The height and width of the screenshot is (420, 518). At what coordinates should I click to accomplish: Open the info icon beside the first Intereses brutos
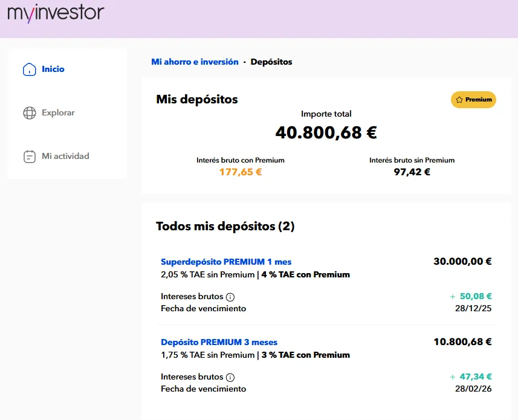(x=230, y=297)
